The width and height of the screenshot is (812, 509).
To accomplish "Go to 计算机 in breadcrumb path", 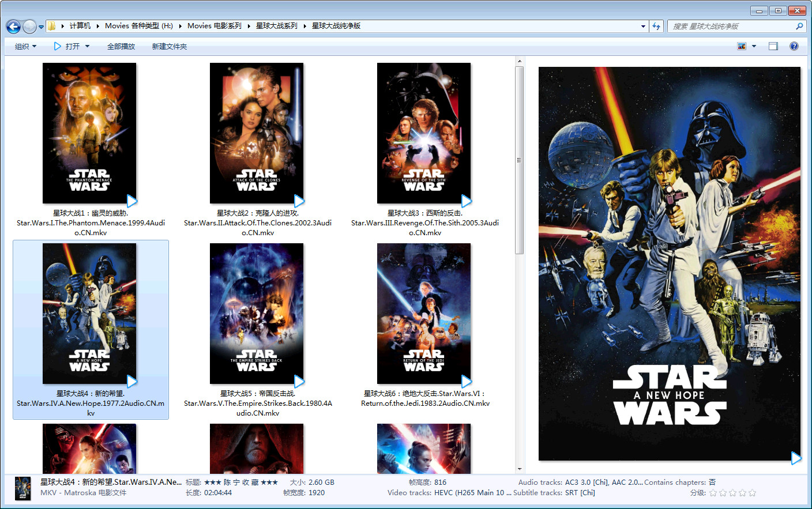I will click(x=80, y=26).
